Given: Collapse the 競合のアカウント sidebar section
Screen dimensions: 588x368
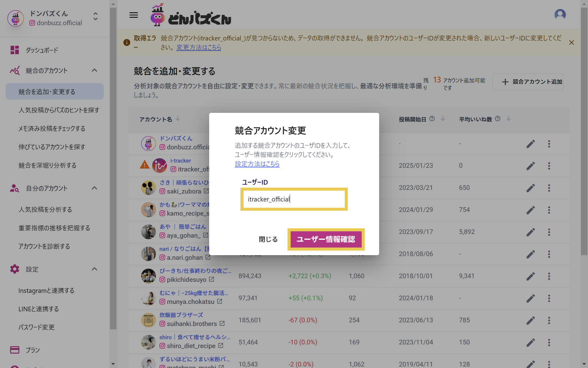Looking at the screenshot, I should [94, 71].
